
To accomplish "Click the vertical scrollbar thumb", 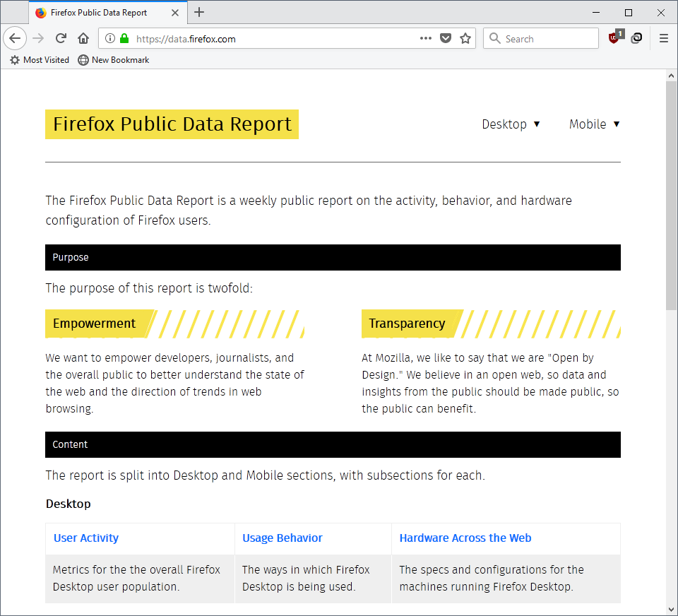I will click(671, 195).
